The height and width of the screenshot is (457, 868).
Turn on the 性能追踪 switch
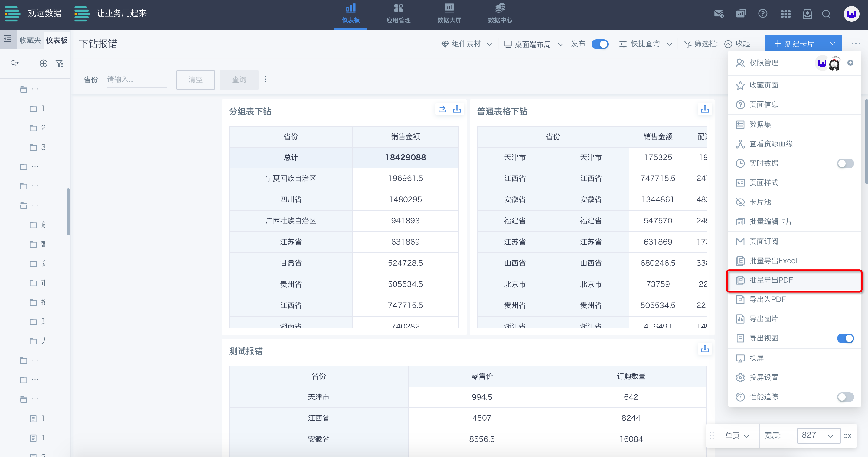pos(845,397)
